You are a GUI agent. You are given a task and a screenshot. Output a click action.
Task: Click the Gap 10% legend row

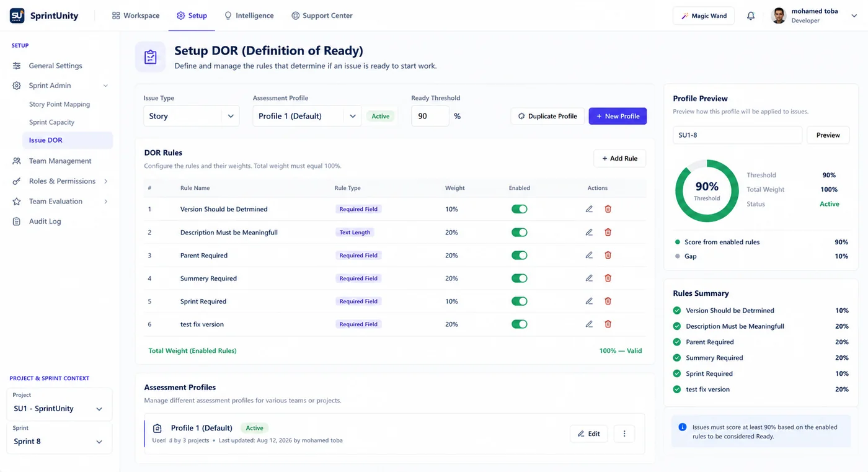pos(761,256)
